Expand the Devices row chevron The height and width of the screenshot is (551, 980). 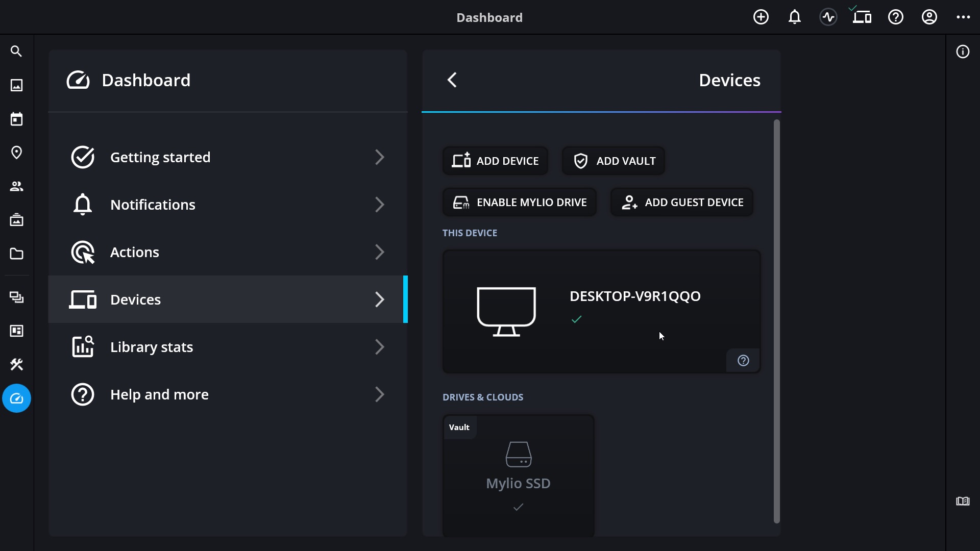(379, 299)
